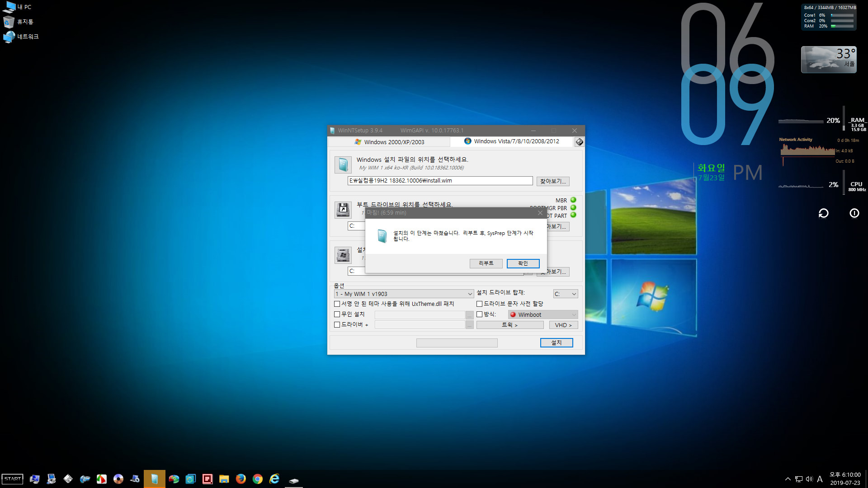Open the 네트워크 desktop icon
The height and width of the screenshot is (488, 868).
coord(21,37)
